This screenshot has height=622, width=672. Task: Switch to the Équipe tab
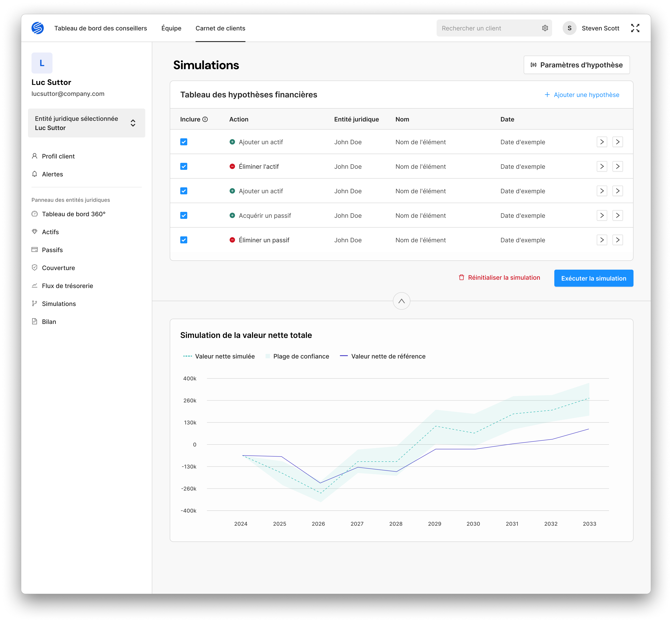[x=171, y=28]
